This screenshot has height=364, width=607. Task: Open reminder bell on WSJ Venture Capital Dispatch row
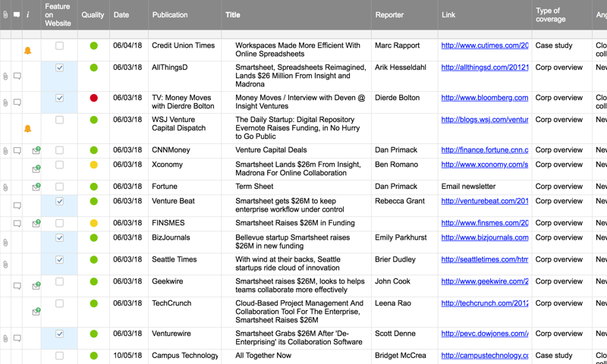coord(27,128)
